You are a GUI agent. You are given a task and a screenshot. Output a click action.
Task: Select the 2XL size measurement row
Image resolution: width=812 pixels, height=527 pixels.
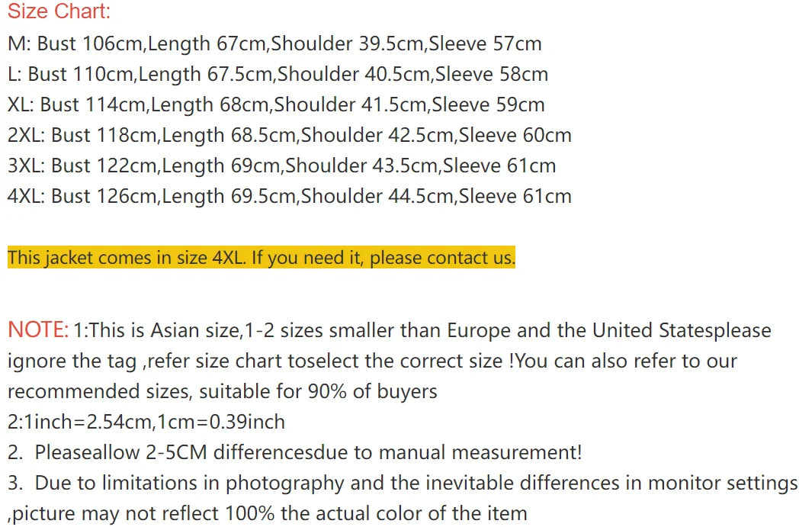pyautogui.click(x=289, y=135)
